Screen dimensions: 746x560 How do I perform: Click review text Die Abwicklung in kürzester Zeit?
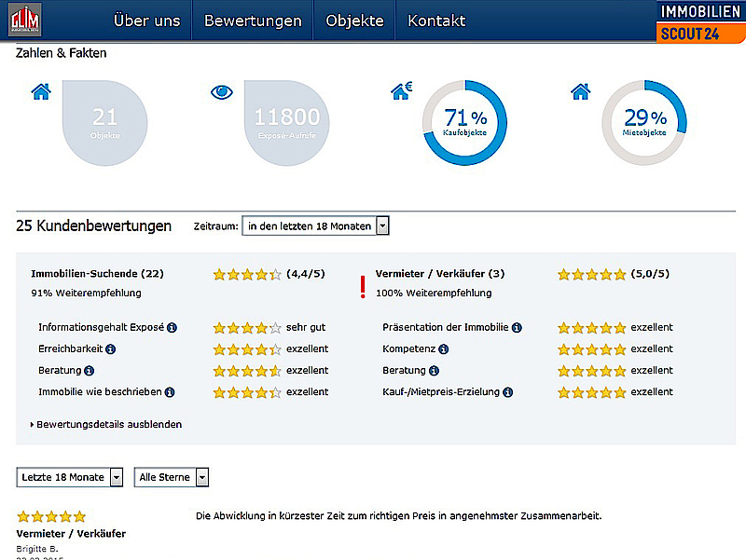399,516
